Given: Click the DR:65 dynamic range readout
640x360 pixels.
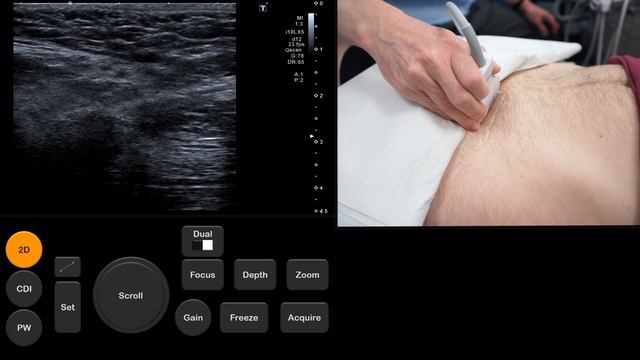Looking at the screenshot, I should [296, 62].
